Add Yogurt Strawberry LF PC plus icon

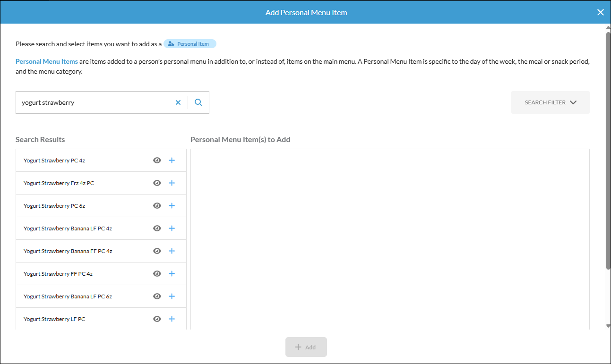(172, 319)
